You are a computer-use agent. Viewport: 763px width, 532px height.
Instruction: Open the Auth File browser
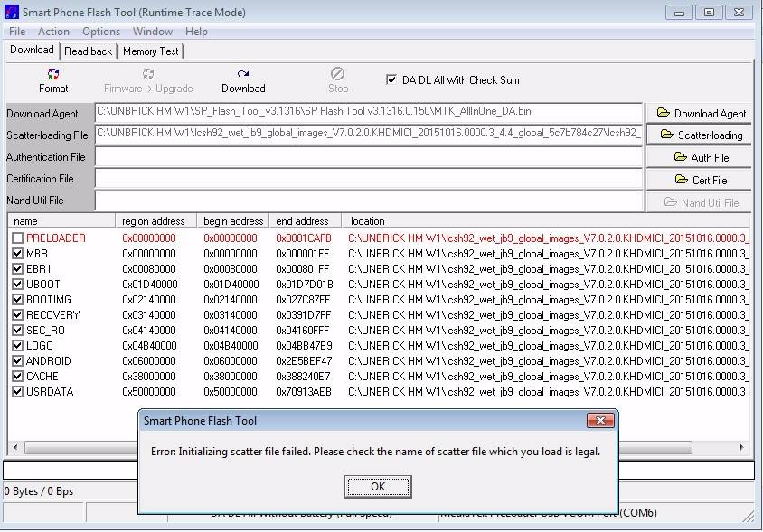coord(701,157)
